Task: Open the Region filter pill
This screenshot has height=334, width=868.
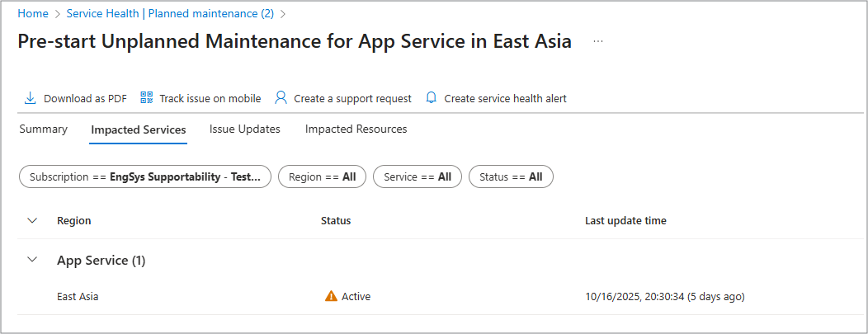Action: click(x=322, y=176)
